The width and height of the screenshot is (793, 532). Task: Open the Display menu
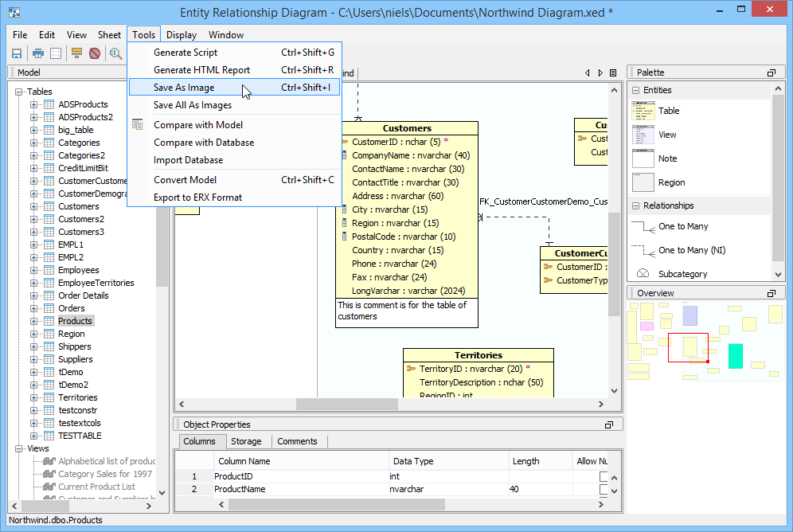182,35
